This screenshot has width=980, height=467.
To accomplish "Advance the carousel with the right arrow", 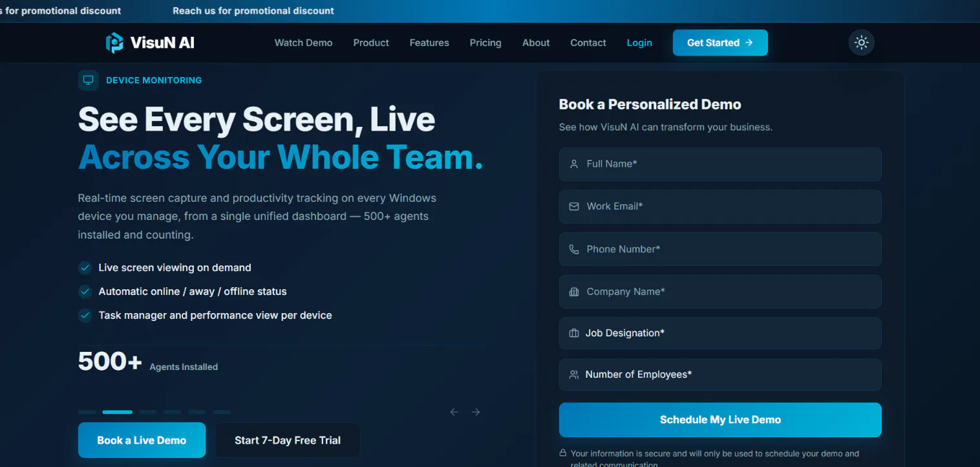I will 476,412.
